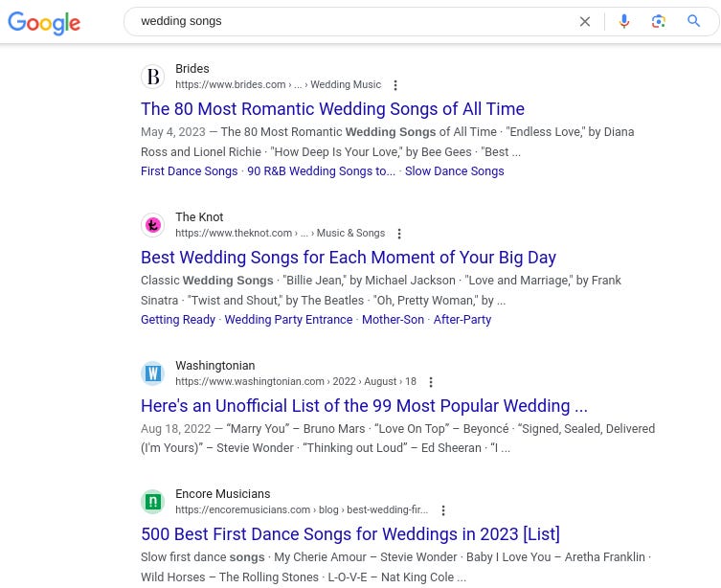
Task: Open three-dot menu for Brides result
Action: point(395,85)
